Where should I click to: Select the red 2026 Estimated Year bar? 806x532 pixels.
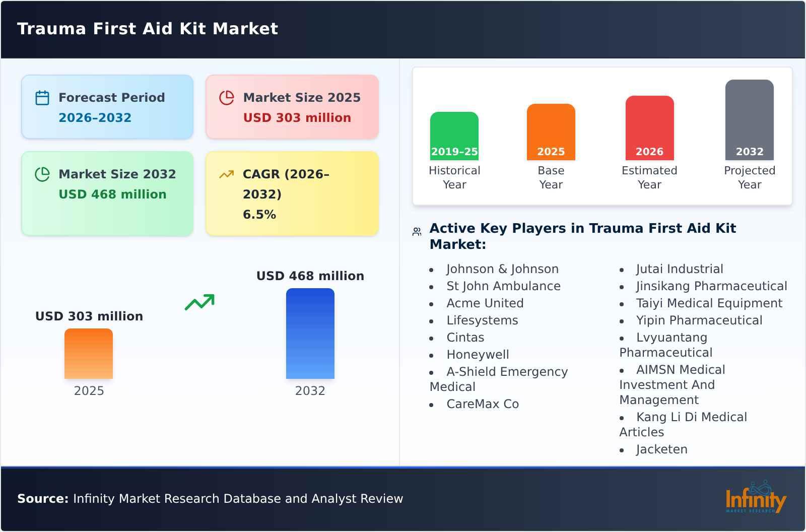pyautogui.click(x=650, y=128)
